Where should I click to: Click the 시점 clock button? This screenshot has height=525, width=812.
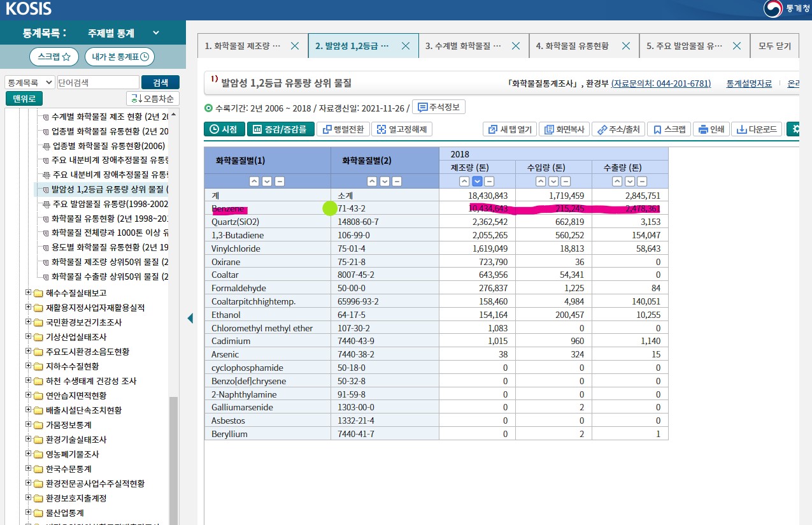[x=224, y=129]
